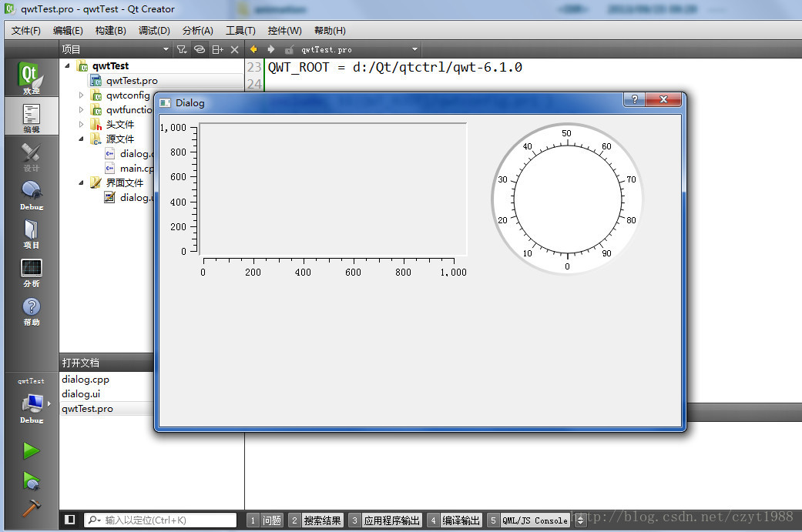This screenshot has width=802, height=532.
Task: Open output pane stepper arrows
Action: (x=580, y=520)
